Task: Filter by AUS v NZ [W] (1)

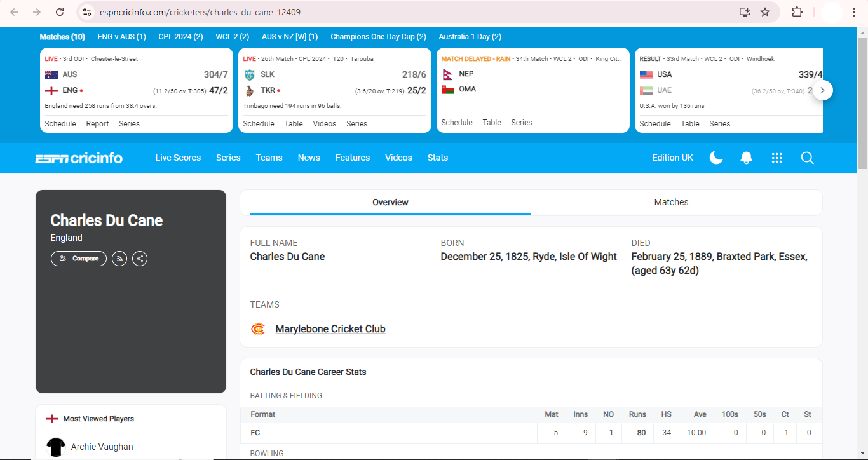Action: pyautogui.click(x=290, y=37)
